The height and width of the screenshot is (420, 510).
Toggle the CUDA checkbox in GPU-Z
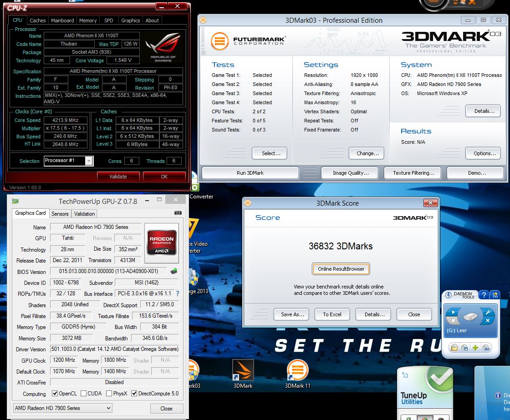(84, 393)
